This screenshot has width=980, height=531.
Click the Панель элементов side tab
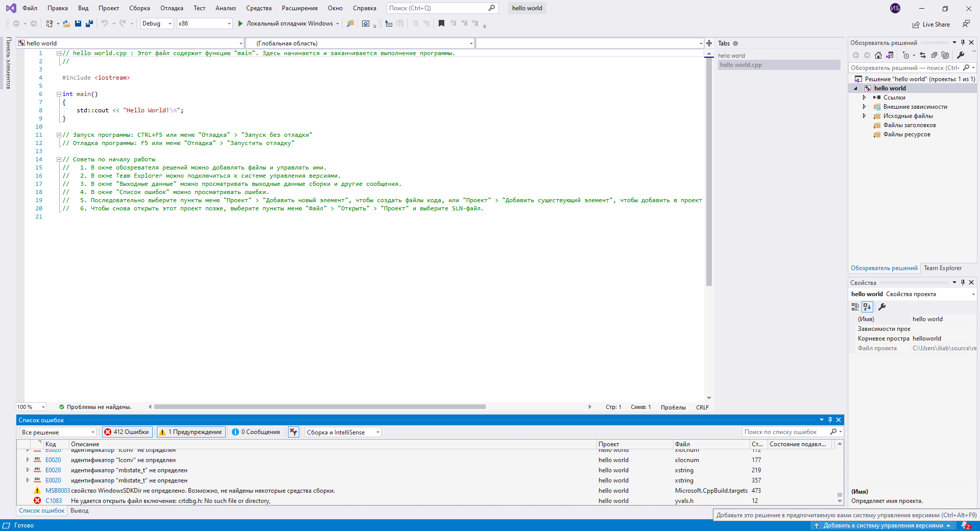8,63
